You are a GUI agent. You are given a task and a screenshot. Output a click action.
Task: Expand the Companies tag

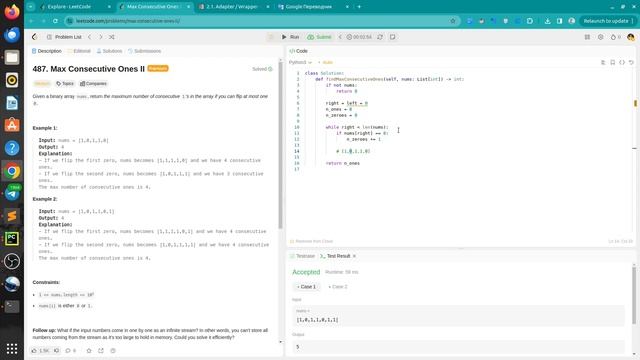[93, 84]
